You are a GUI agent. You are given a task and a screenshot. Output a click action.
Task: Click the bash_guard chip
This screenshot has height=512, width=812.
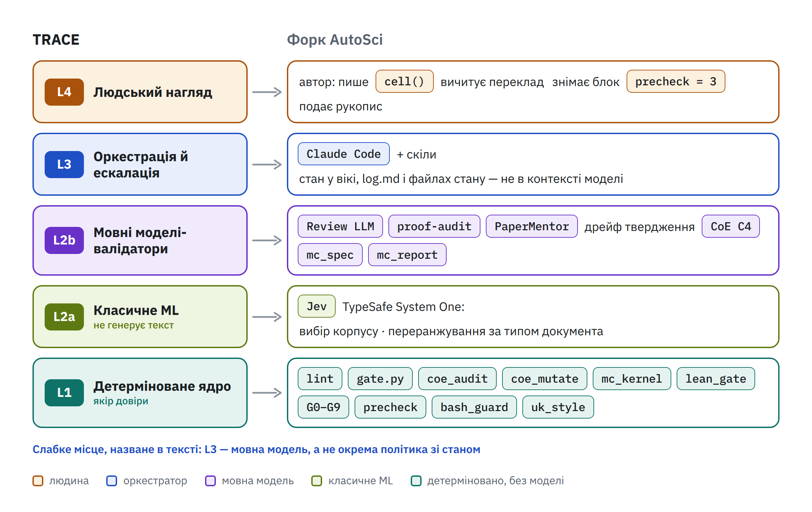474,407
